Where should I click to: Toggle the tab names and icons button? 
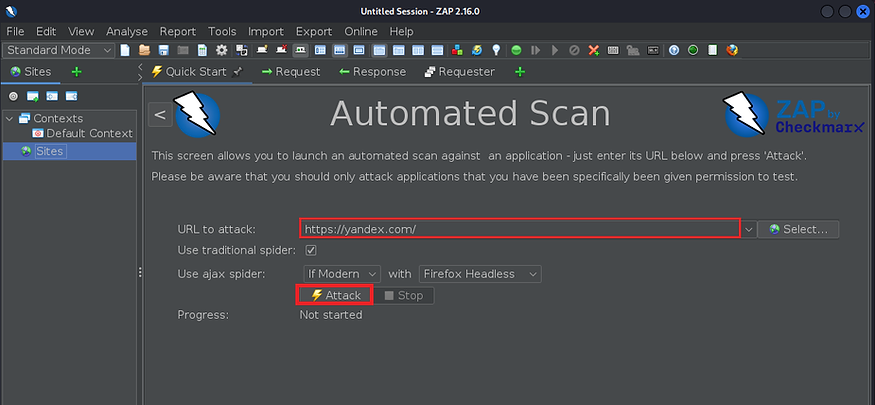301,50
